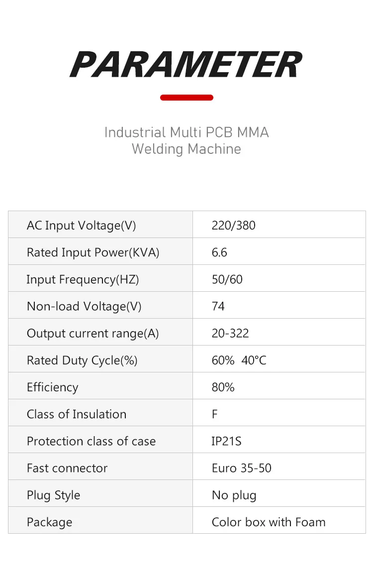Click the No plug value
Image resolution: width=373 pixels, height=588 pixels.
tap(234, 495)
